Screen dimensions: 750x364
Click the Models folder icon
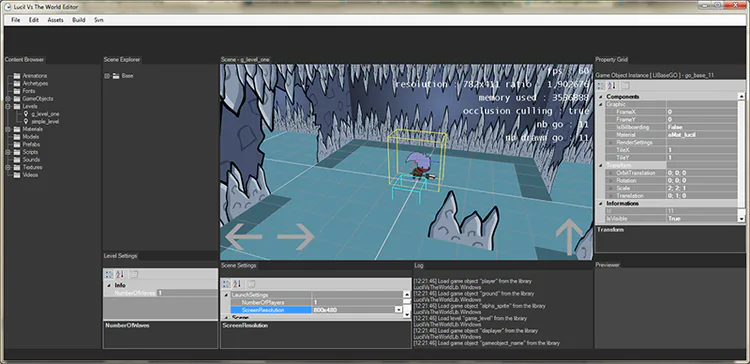tap(17, 137)
